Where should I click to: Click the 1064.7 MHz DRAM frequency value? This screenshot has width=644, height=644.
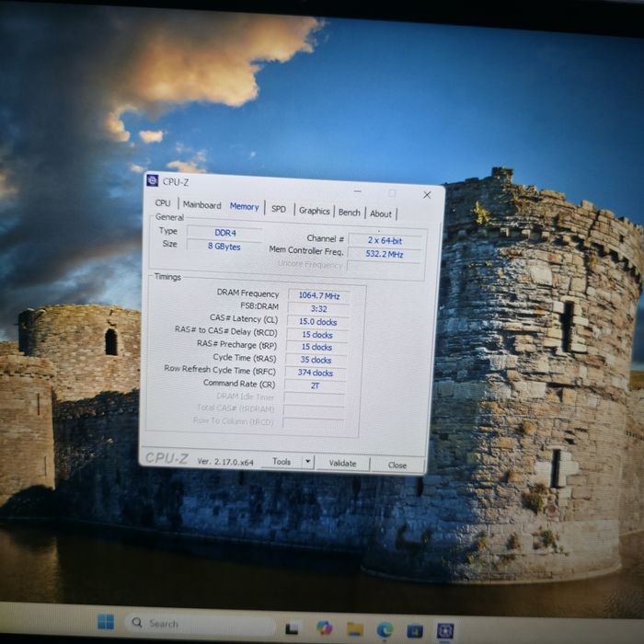(x=319, y=295)
